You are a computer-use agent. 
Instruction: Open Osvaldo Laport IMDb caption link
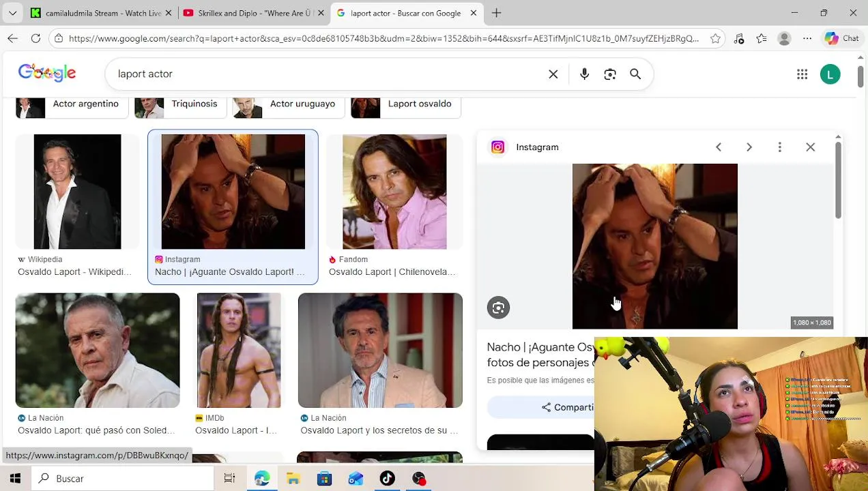pos(235,431)
